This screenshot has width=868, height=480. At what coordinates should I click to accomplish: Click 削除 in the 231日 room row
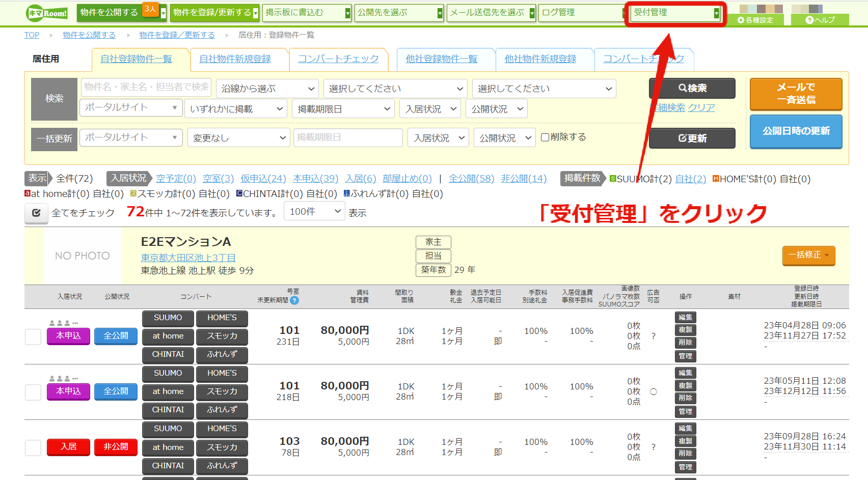click(x=685, y=343)
